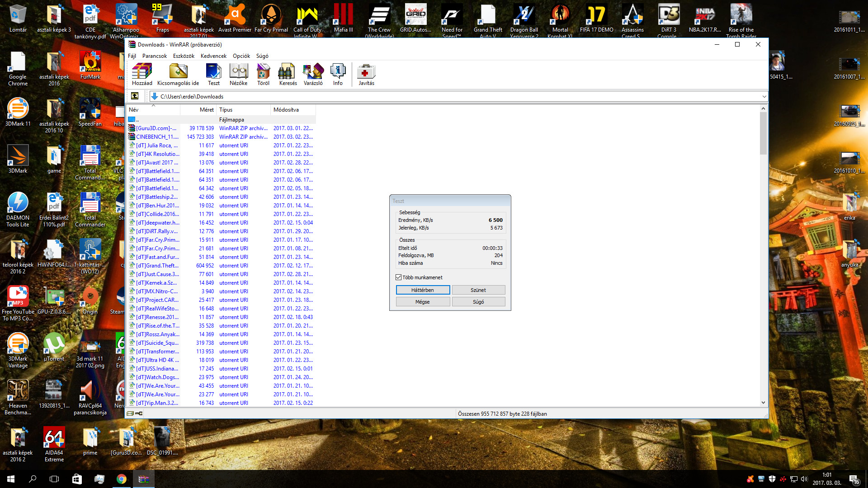
Task: Open Lomtár recycle bin on desktop
Action: coord(18,19)
